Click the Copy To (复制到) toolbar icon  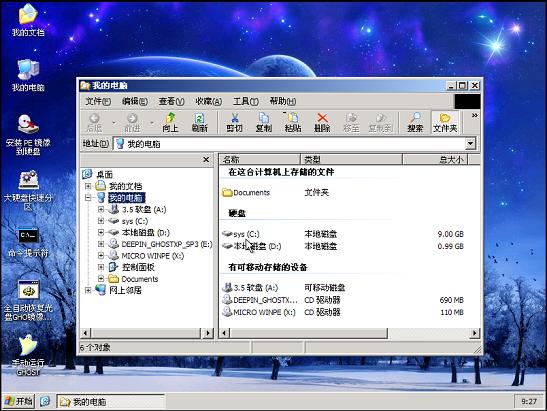click(x=381, y=122)
